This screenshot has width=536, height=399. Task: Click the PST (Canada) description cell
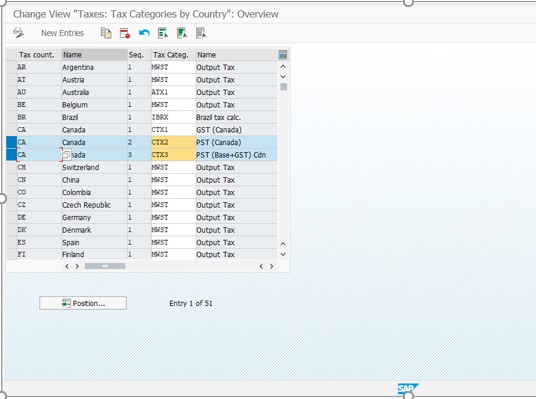click(236, 142)
